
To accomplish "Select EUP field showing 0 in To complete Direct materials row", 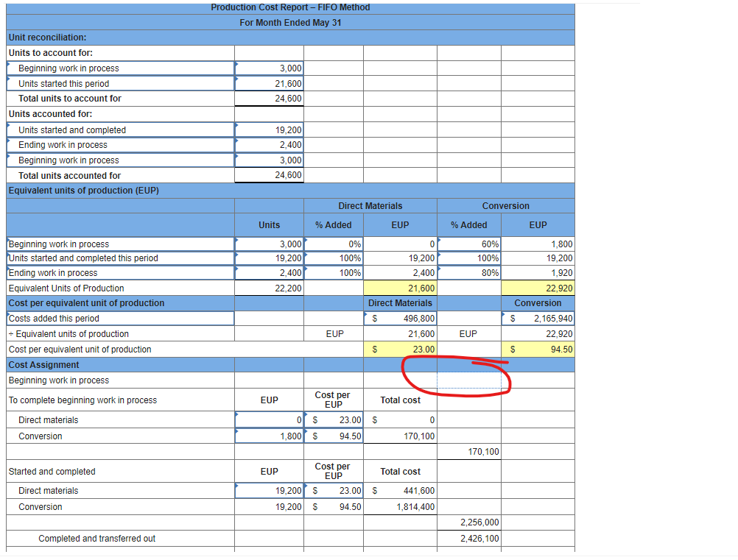I will point(270,420).
